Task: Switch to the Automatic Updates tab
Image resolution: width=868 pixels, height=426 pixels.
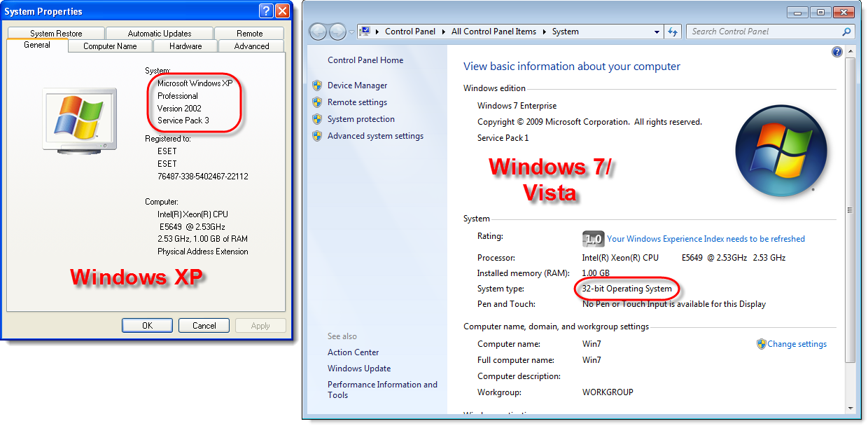Action: point(160,33)
